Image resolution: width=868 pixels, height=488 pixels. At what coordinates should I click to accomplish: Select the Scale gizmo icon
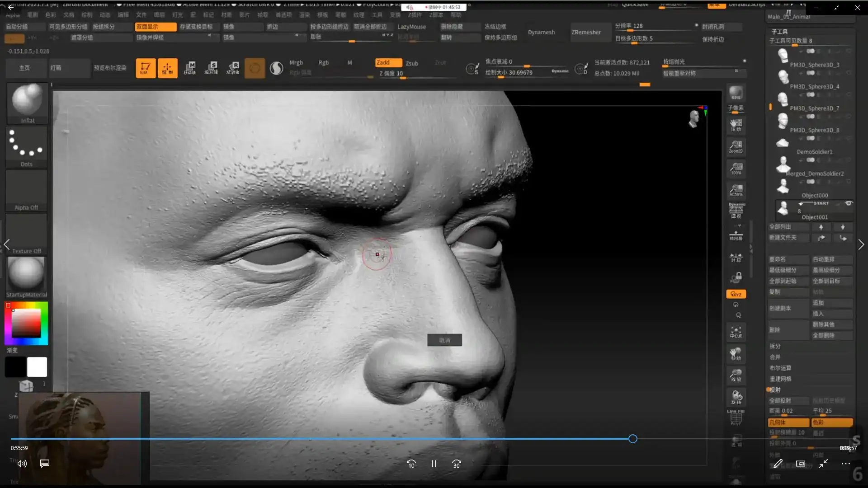(x=211, y=68)
